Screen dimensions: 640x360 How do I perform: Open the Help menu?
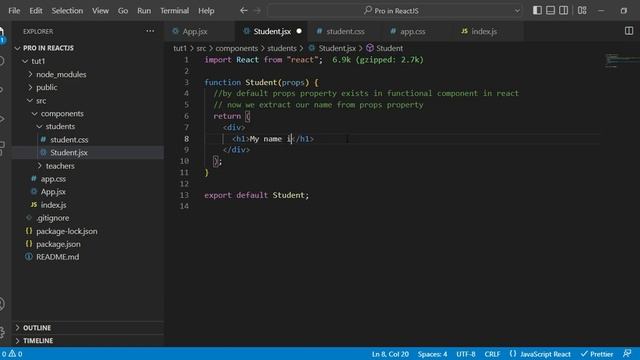tap(206, 11)
